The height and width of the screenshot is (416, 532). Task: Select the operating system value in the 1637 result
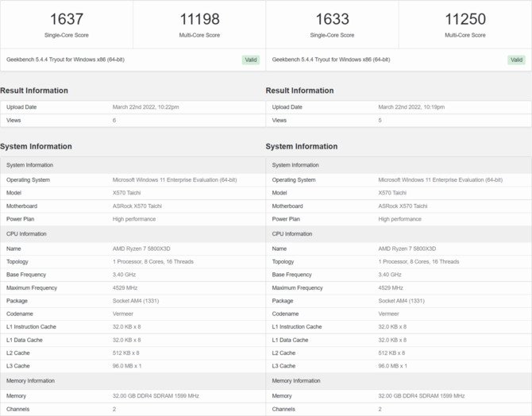[175, 180]
